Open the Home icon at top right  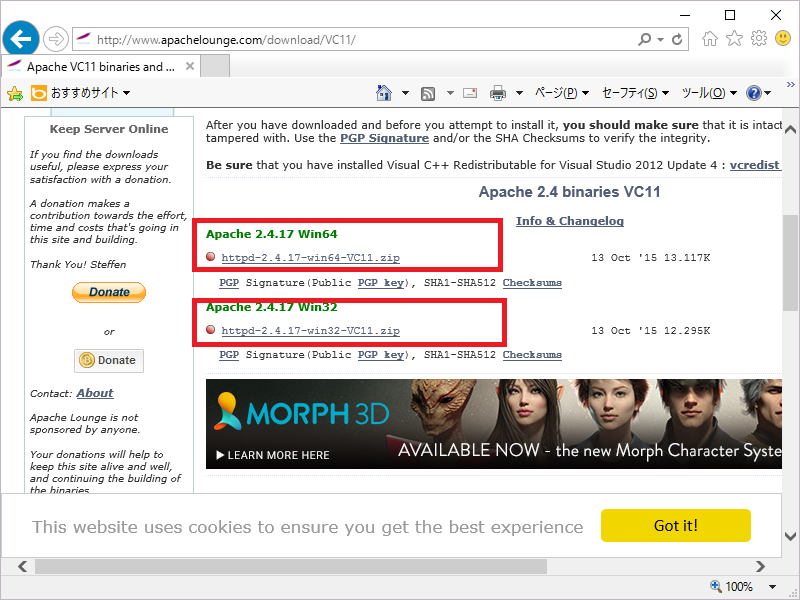click(x=710, y=39)
